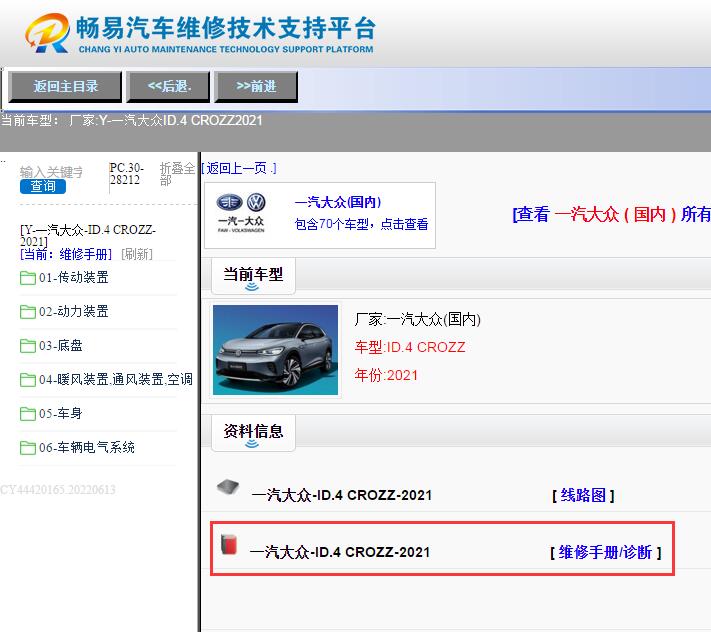711x632 pixels.
Task: Click 年份:2021 text
Action: pos(386,375)
